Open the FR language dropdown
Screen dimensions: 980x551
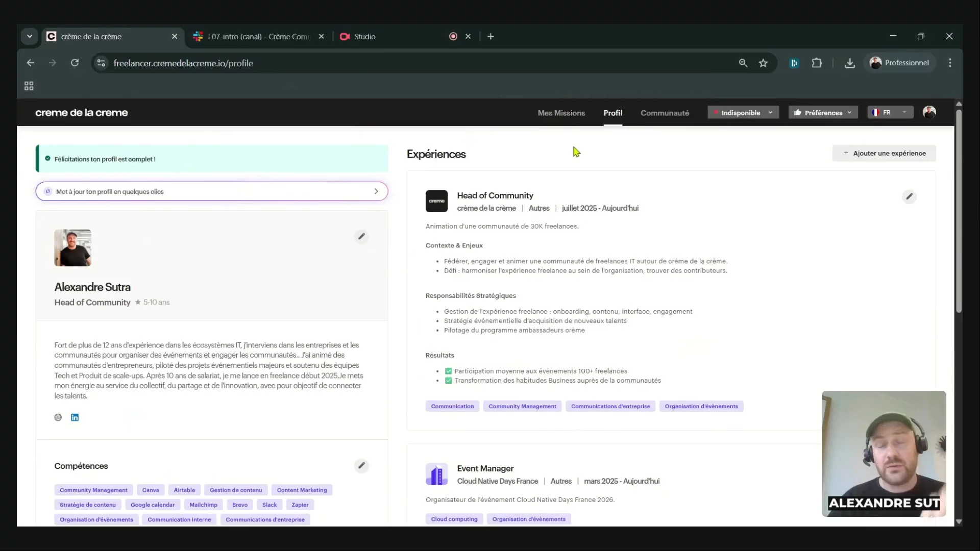(890, 112)
